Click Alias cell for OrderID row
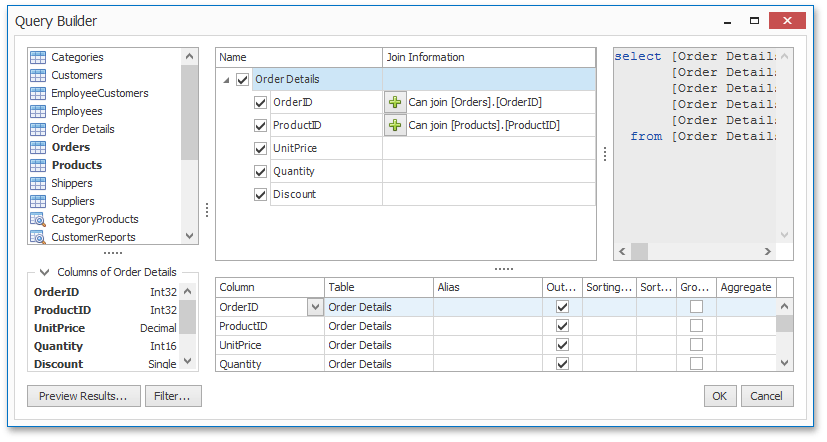 [488, 307]
